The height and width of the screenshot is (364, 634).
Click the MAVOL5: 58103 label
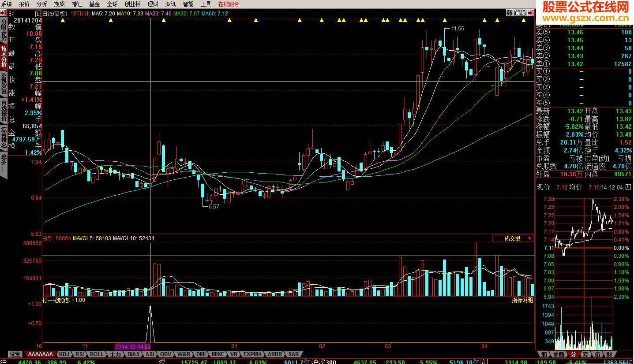[91, 238]
